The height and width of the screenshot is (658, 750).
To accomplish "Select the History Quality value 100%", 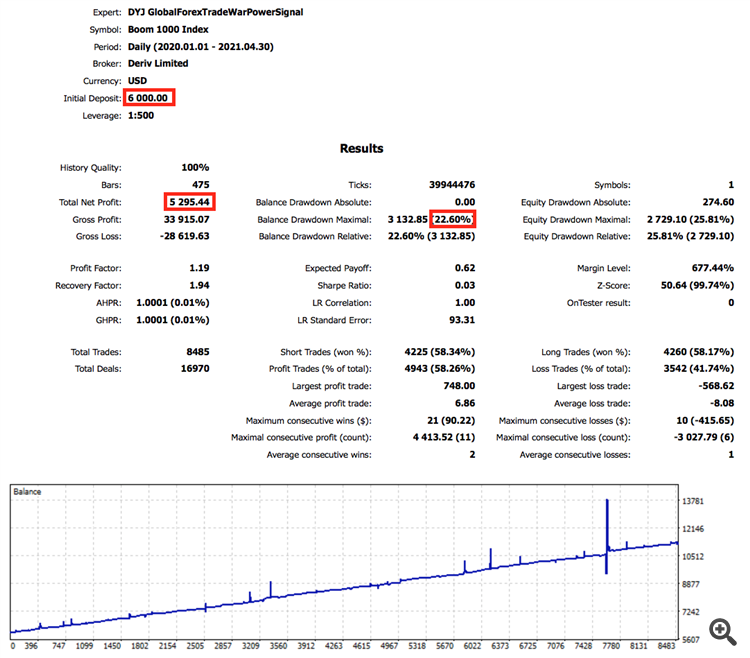I will 195,167.
